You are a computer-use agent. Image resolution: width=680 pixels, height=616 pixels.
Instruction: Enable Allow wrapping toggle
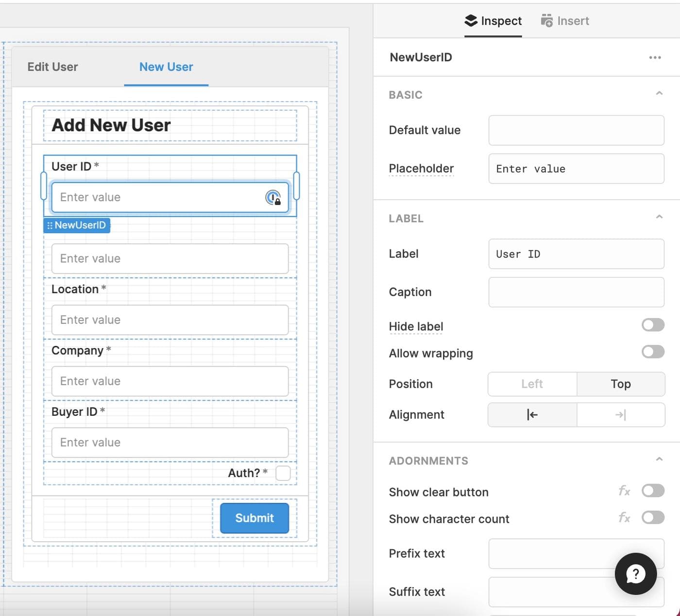point(652,352)
